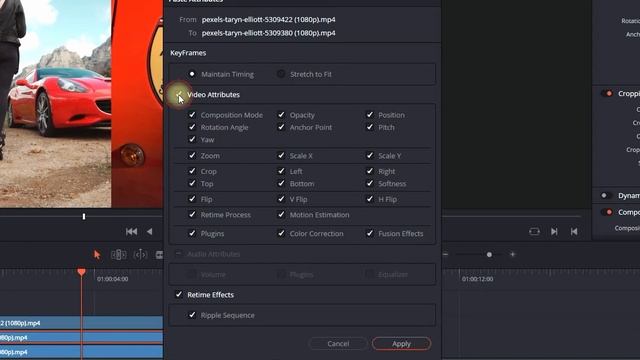Uncheck H Flip attribute

[369, 199]
